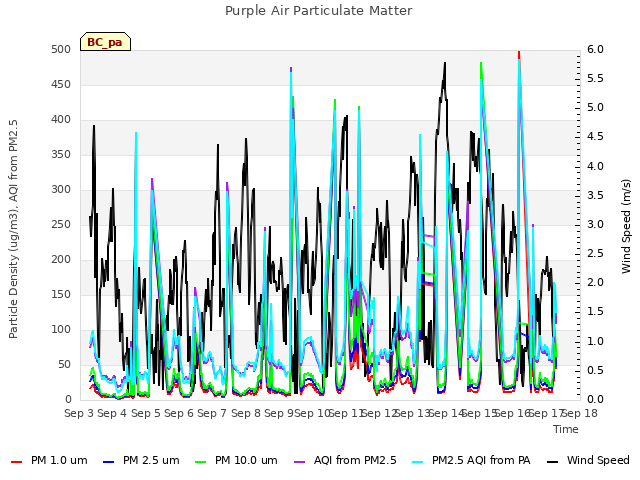The width and height of the screenshot is (640, 480).
Task: Toggle PM 10.0 um legend entry
Action: pos(236,461)
